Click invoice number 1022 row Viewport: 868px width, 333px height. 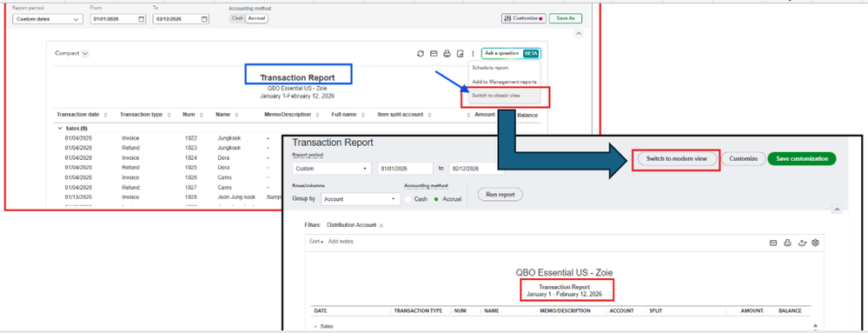(x=191, y=138)
